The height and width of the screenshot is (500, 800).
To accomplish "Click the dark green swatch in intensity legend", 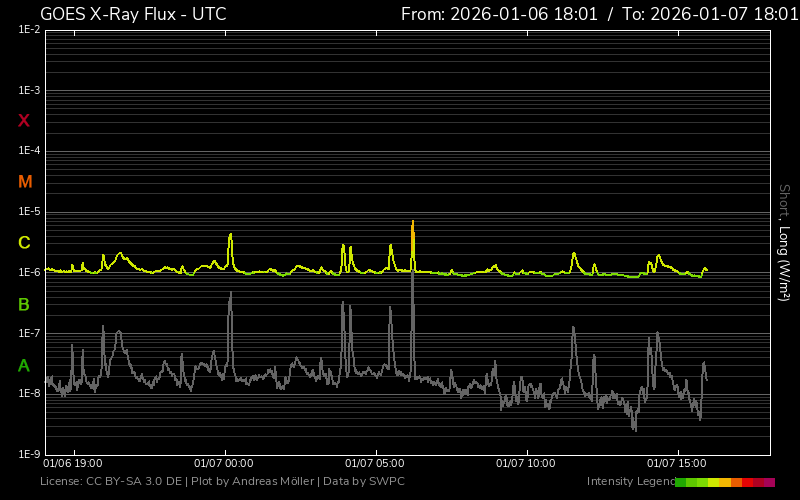I will point(681,482).
